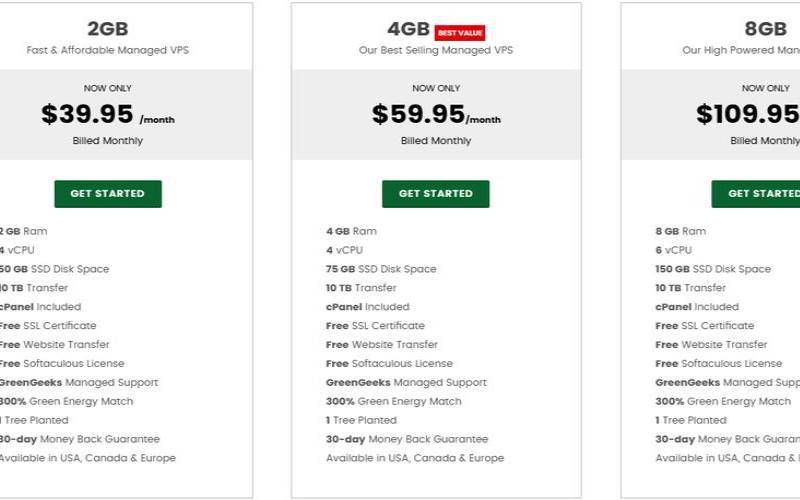
Task: Click GreenGeeks Managed Support in 4GB plan
Action: pyautogui.click(x=406, y=382)
